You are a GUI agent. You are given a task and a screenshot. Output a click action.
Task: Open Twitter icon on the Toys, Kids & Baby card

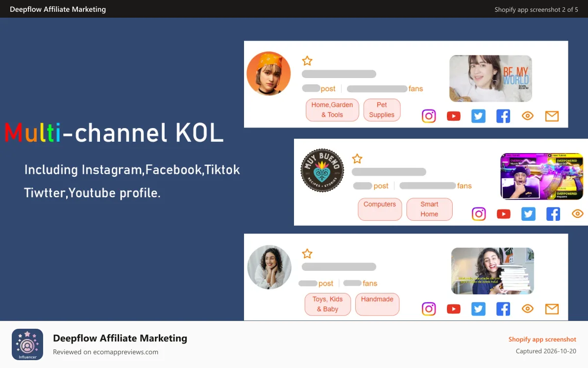click(478, 309)
